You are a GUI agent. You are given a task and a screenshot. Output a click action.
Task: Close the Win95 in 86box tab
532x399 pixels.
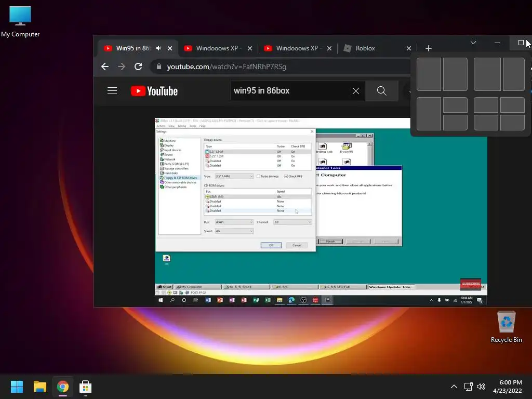pos(170,48)
